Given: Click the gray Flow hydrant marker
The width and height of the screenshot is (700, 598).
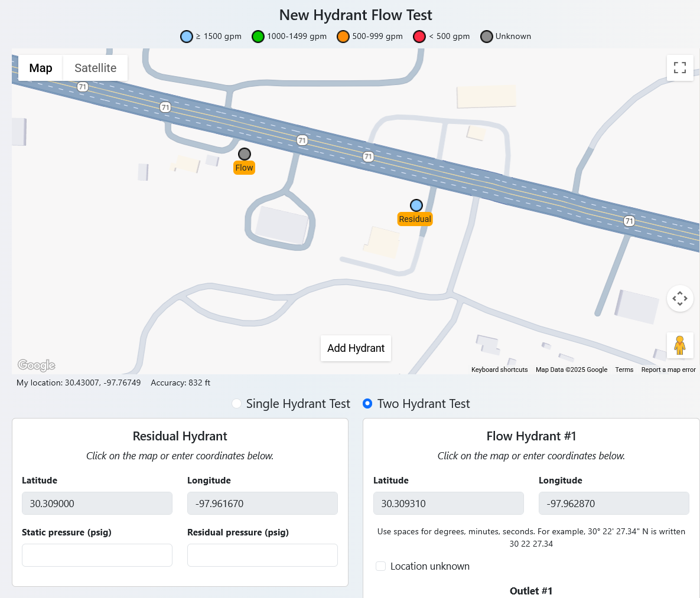Looking at the screenshot, I should (x=244, y=154).
